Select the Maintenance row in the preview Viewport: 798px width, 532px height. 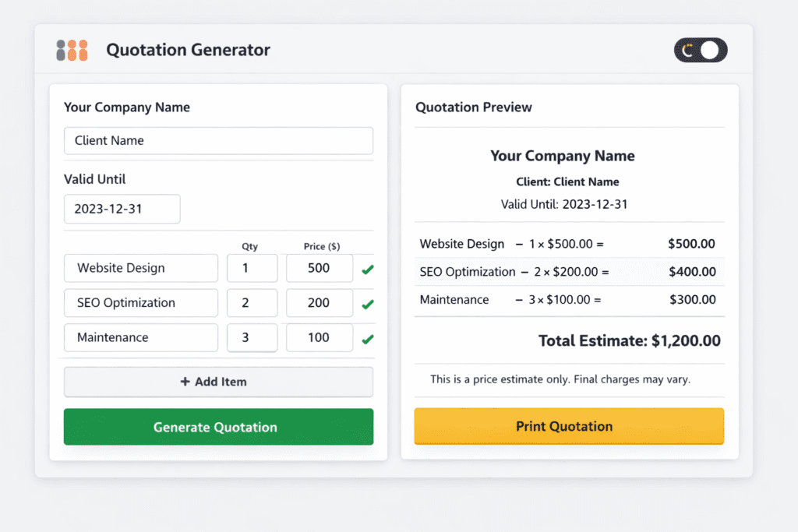point(569,299)
